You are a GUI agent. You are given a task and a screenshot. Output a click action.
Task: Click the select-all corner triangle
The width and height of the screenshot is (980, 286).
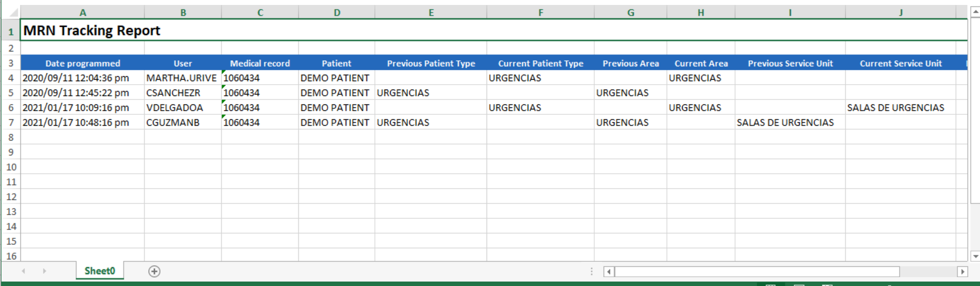[13, 12]
